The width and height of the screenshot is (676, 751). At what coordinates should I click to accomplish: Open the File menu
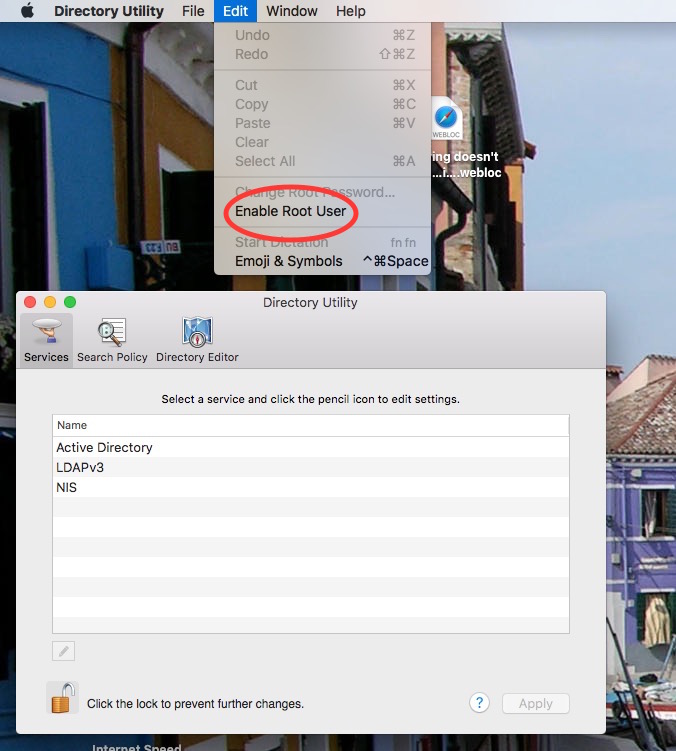point(193,11)
